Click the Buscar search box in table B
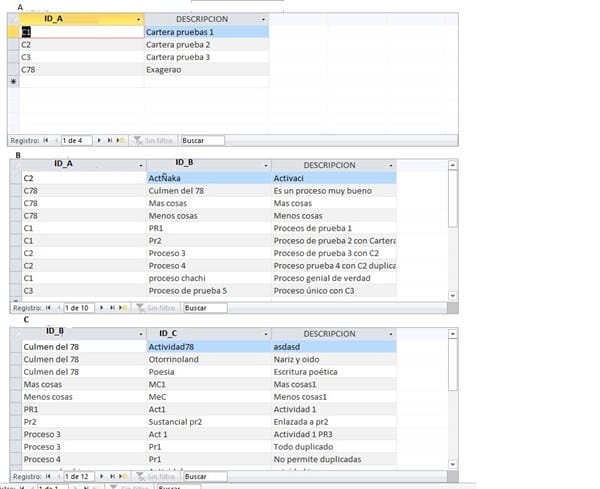Viewport: 600px width, 489px height. [x=205, y=308]
